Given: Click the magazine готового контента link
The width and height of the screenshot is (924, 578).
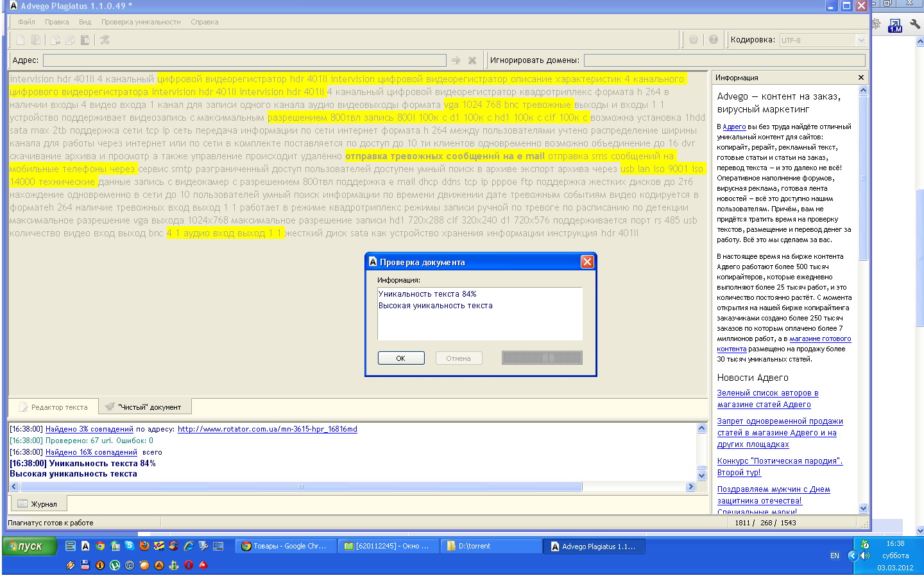Looking at the screenshot, I should click(x=784, y=344).
